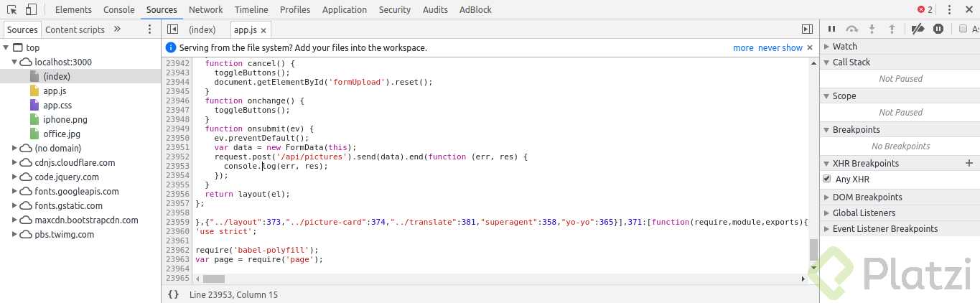Expand pbs.twimg.com node

click(15, 234)
